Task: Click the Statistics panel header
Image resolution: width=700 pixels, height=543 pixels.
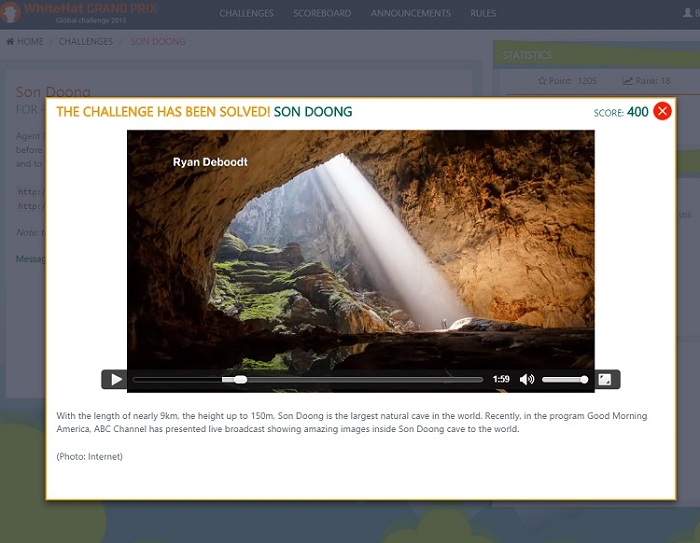Action: coord(596,55)
